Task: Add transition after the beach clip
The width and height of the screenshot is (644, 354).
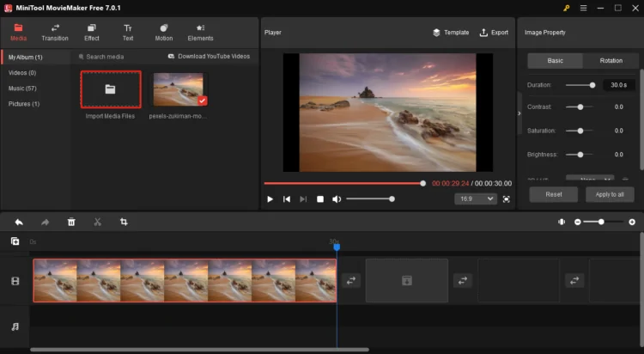Action: pyautogui.click(x=351, y=280)
